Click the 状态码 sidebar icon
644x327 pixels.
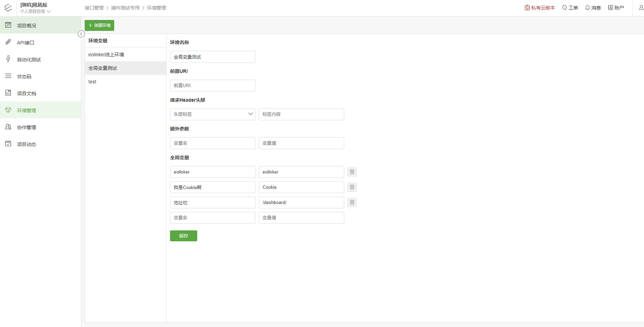[8, 76]
